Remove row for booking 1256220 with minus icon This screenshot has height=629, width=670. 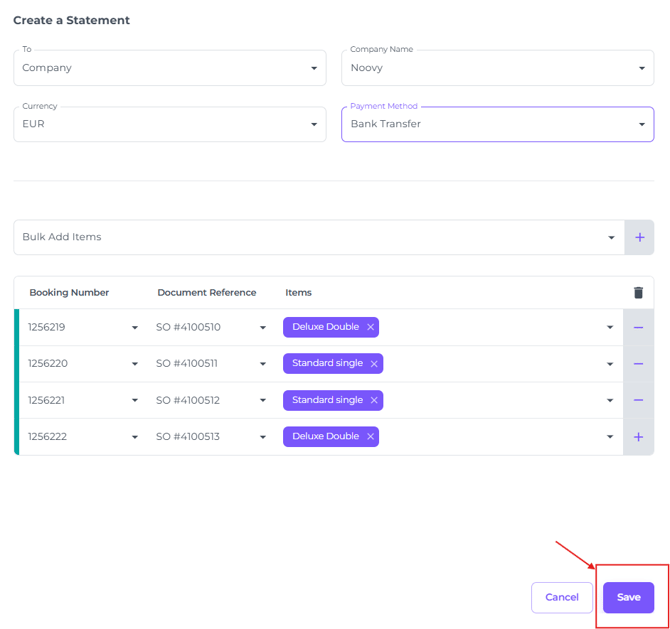638,364
